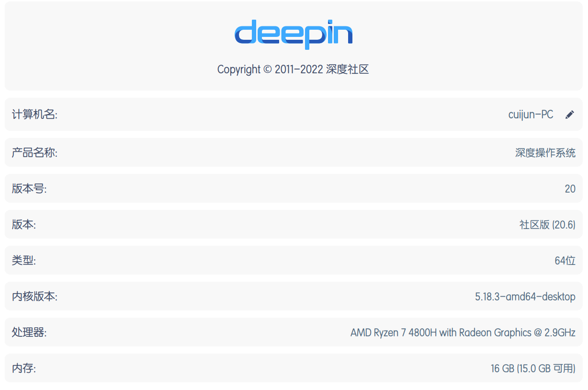
Task: Click the 内核版本 label
Action: pyautogui.click(x=34, y=297)
